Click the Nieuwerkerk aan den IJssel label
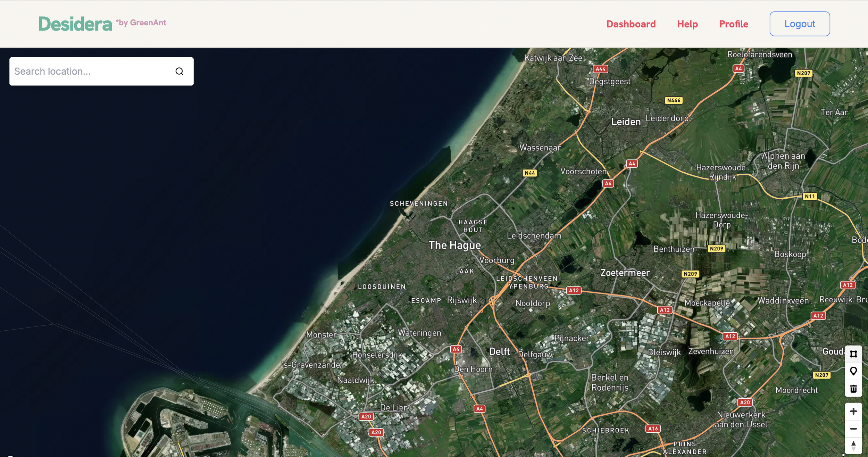The width and height of the screenshot is (868, 457). tap(741, 419)
